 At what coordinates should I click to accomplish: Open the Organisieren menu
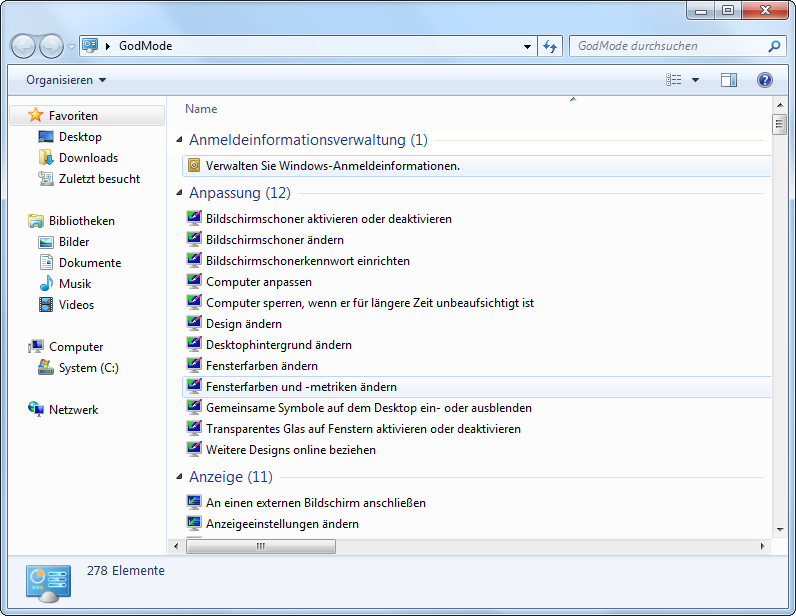coord(66,80)
